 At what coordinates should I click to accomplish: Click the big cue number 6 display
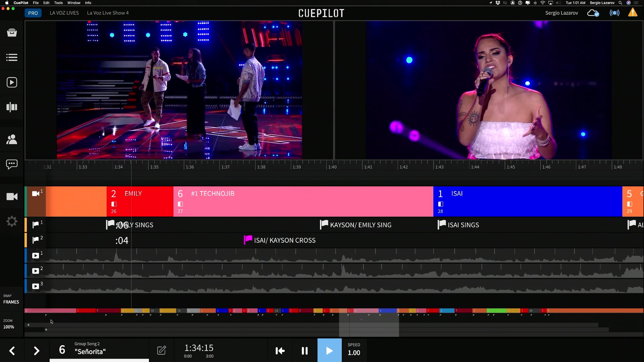62,350
